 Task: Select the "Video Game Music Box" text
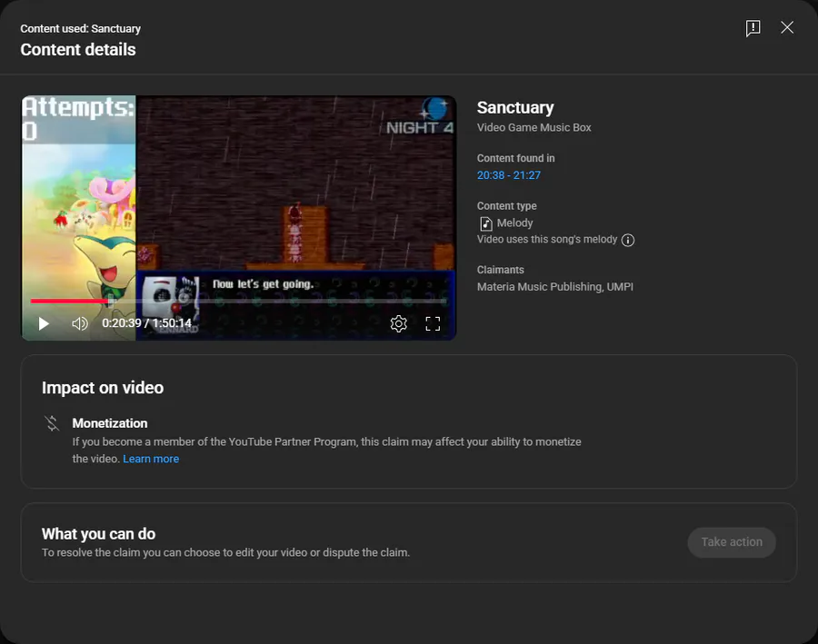[x=534, y=128]
